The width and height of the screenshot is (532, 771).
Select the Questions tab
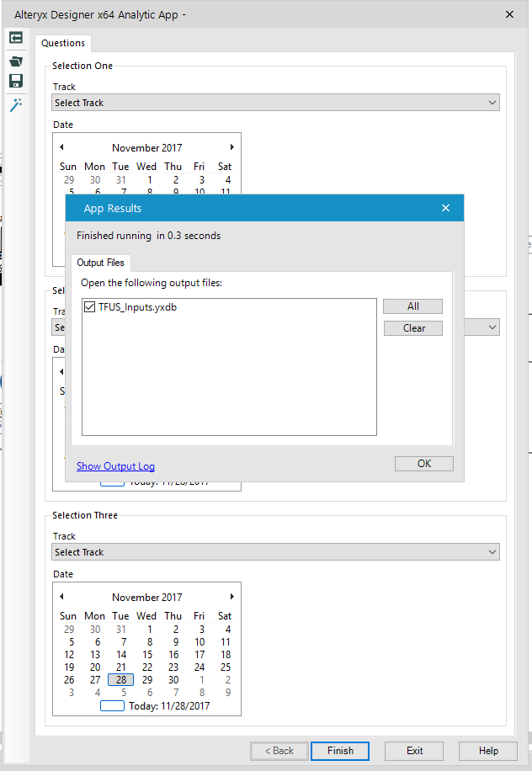pyautogui.click(x=63, y=43)
